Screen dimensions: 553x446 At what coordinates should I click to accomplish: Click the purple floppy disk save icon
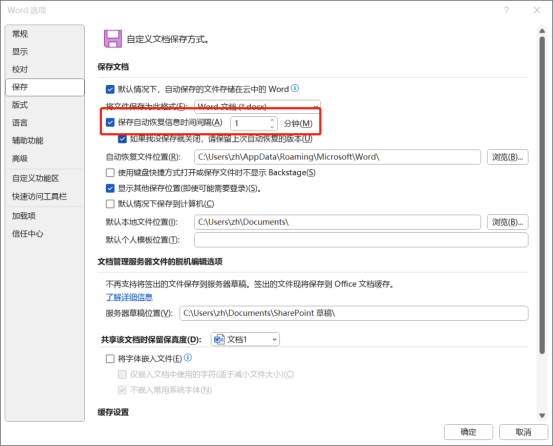coord(113,39)
